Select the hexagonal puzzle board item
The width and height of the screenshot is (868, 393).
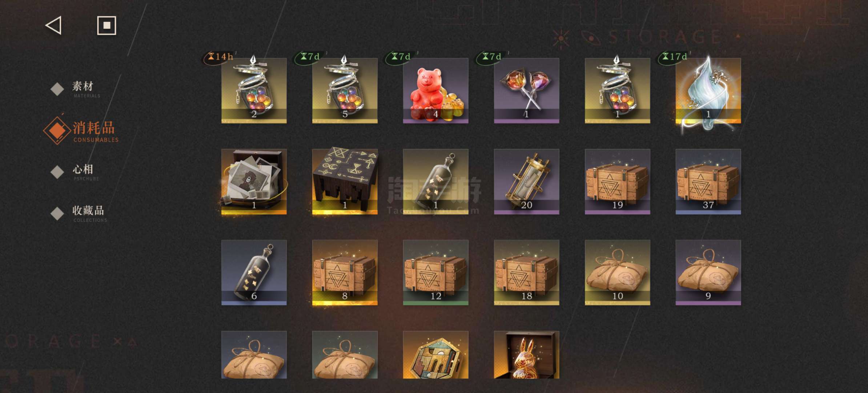pos(435,355)
